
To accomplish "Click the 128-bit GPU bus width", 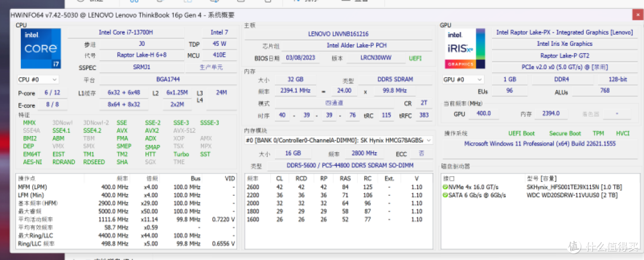I will [x=618, y=79].
